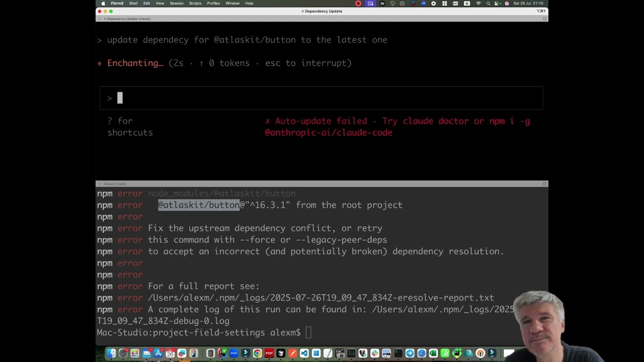The image size is (644, 362).
Task: Click the typed command mentioning @atlaskit/button
Action: tap(247, 40)
